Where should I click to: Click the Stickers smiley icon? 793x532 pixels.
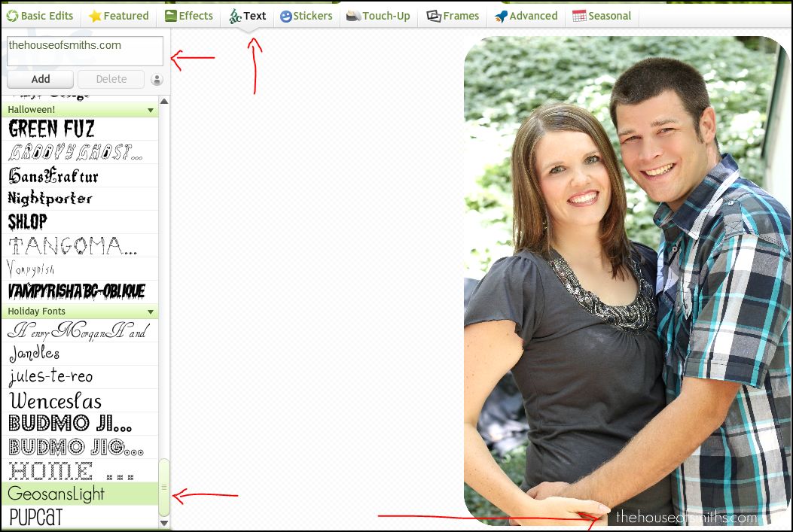pos(285,16)
